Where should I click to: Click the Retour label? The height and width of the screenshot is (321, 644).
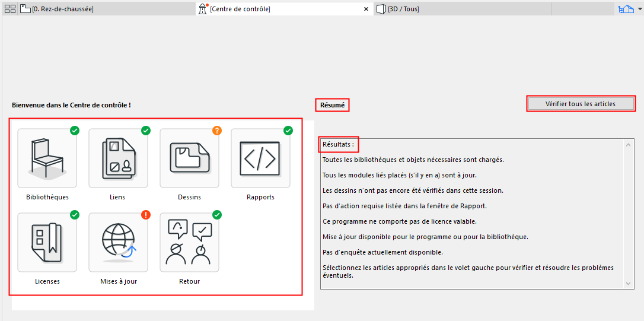pos(189,282)
